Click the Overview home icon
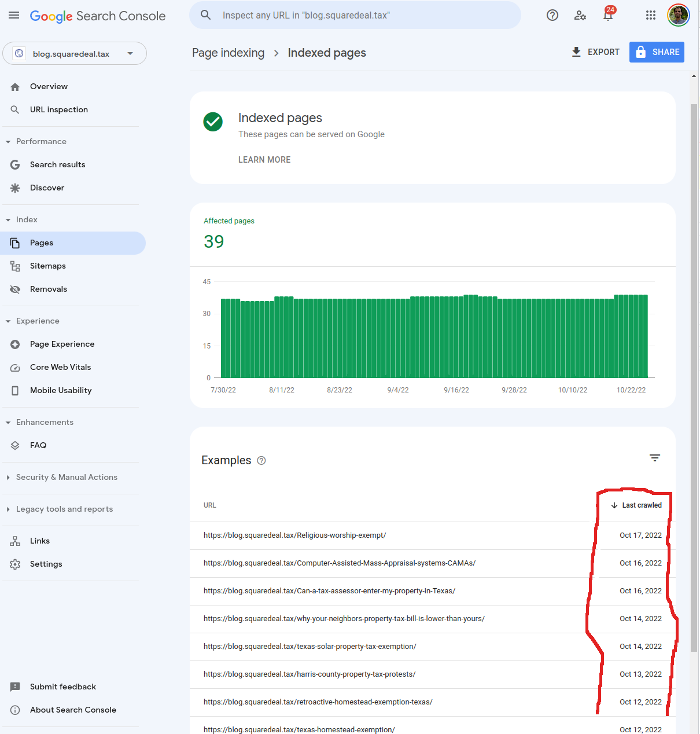This screenshot has height=734, width=700. coord(15,87)
